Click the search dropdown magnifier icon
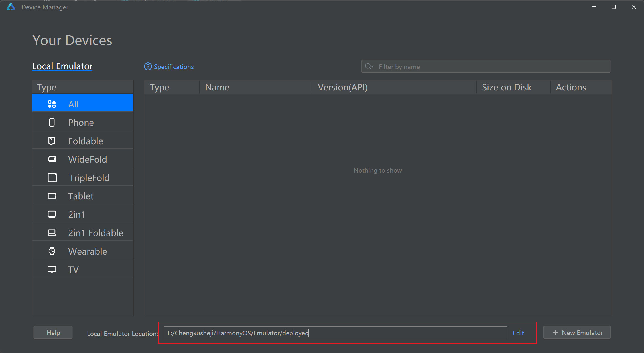The width and height of the screenshot is (644, 353). pyautogui.click(x=369, y=66)
